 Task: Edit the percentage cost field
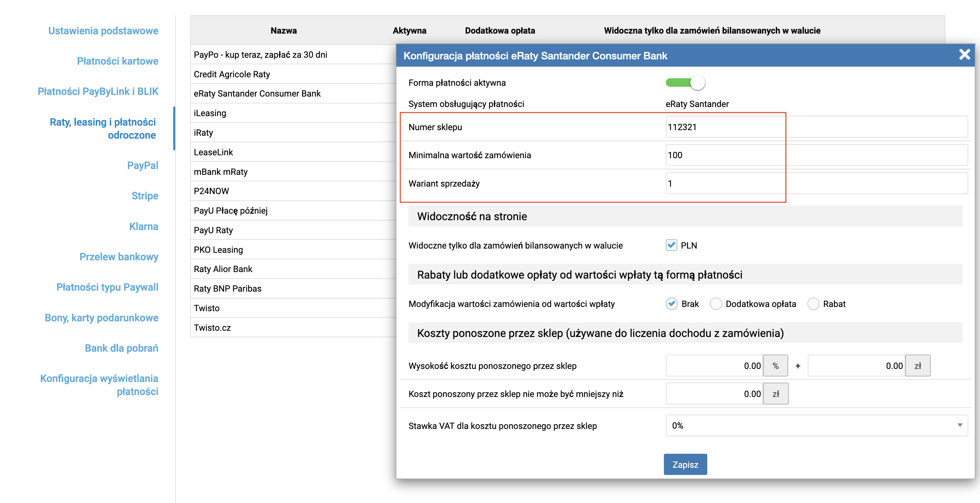[x=714, y=366]
